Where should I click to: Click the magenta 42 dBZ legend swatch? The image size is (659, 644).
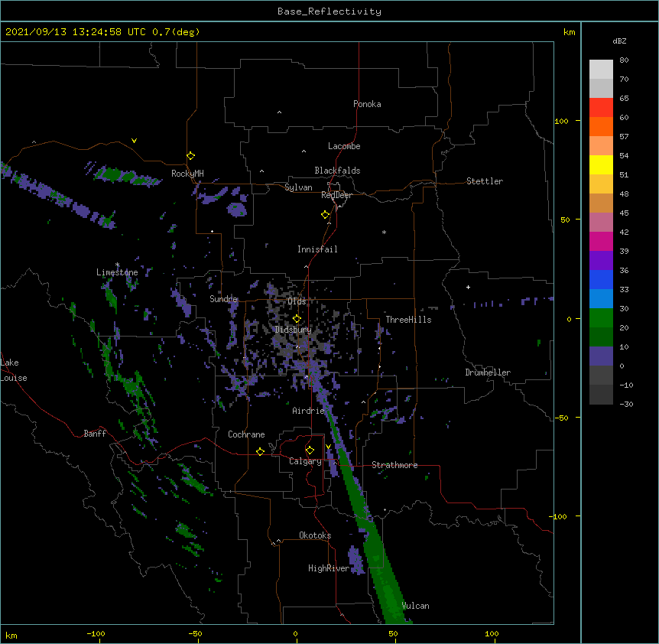point(601,241)
